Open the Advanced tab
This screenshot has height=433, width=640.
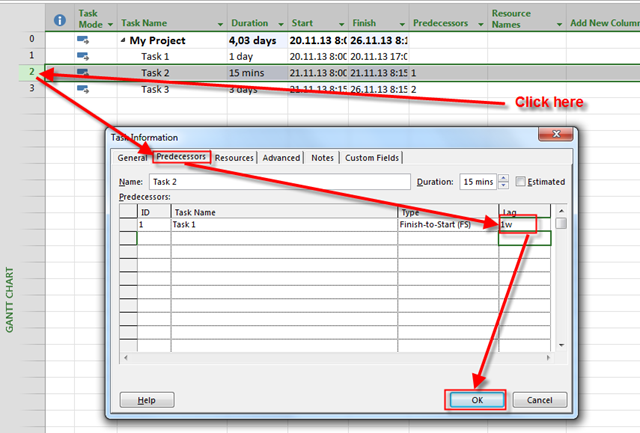(281, 157)
